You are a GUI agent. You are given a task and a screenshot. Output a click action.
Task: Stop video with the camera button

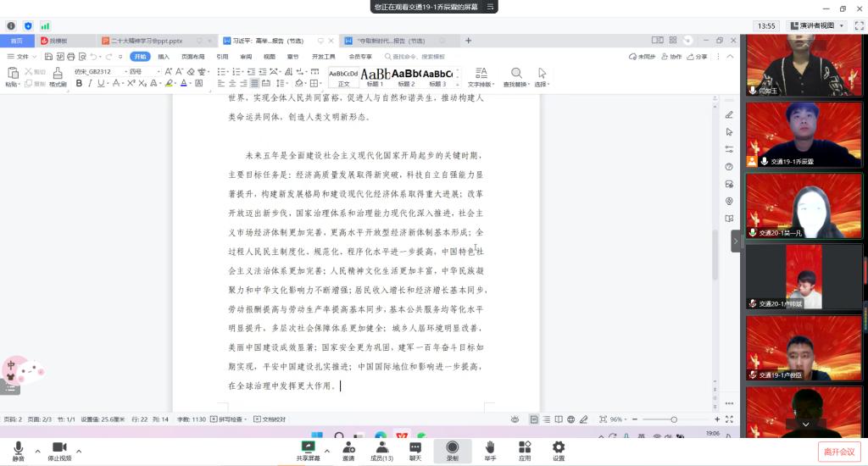click(58, 448)
